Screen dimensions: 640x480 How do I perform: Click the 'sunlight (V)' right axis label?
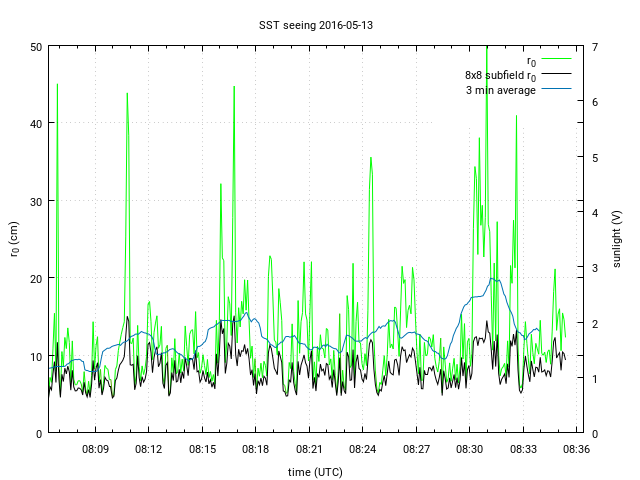pyautogui.click(x=616, y=239)
